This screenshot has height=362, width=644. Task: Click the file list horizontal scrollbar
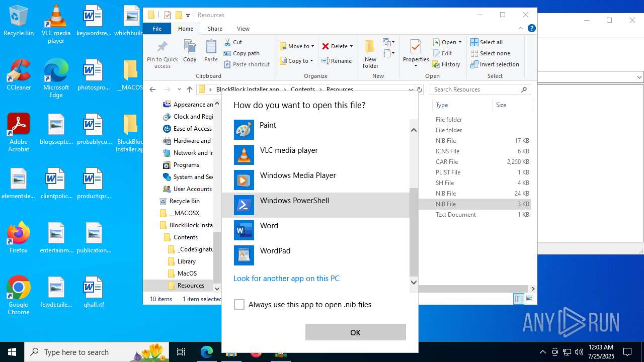pyautogui.click(x=473, y=289)
